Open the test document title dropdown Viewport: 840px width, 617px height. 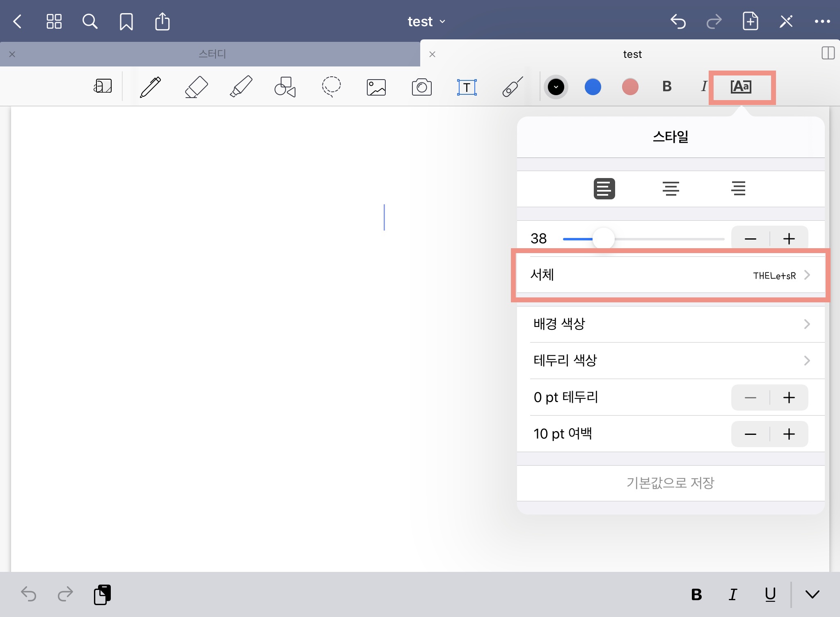click(426, 21)
